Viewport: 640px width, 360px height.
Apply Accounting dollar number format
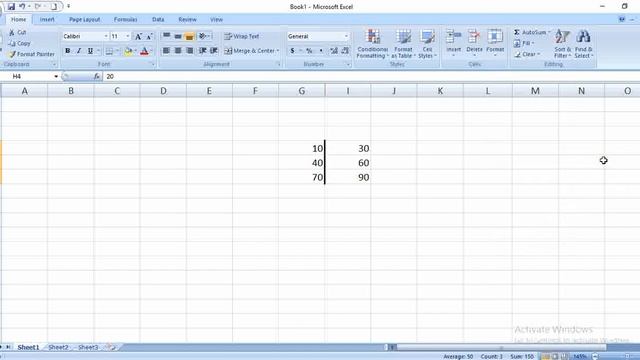[292, 51]
